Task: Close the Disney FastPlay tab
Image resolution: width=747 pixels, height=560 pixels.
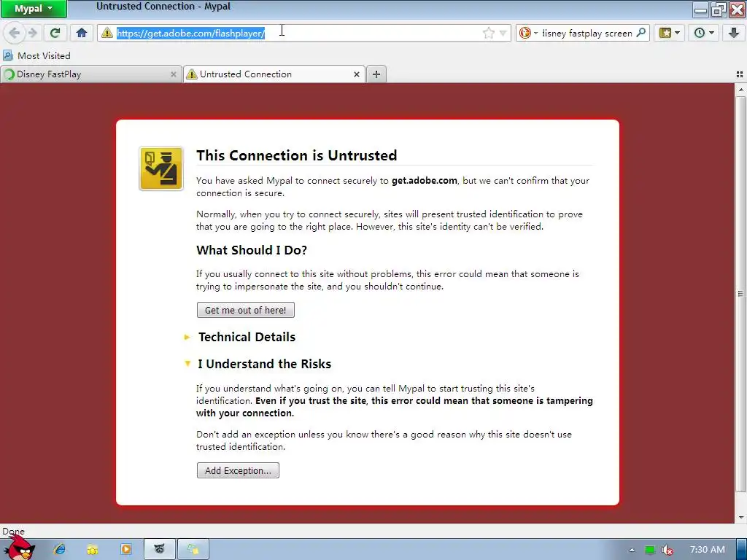Action: pyautogui.click(x=174, y=74)
